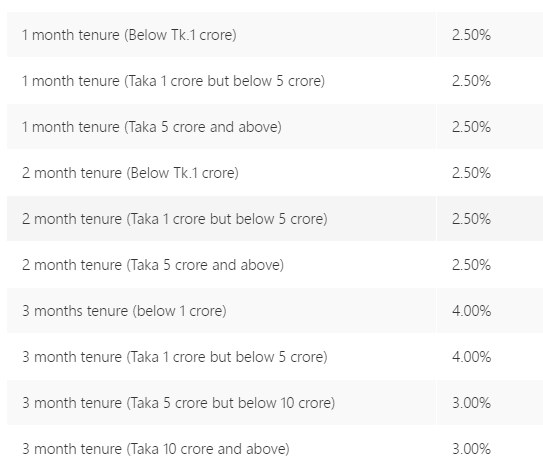
Task: Select 4.00% for 3 months below 1 crore
Action: click(x=471, y=311)
